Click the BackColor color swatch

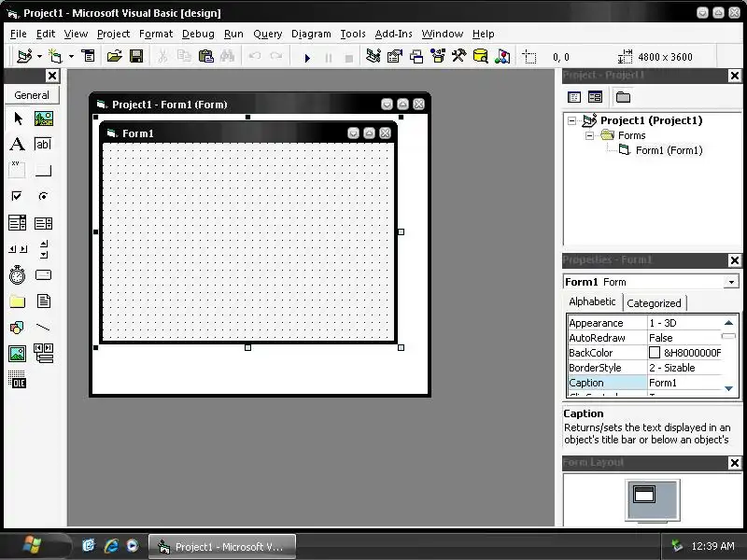point(655,353)
